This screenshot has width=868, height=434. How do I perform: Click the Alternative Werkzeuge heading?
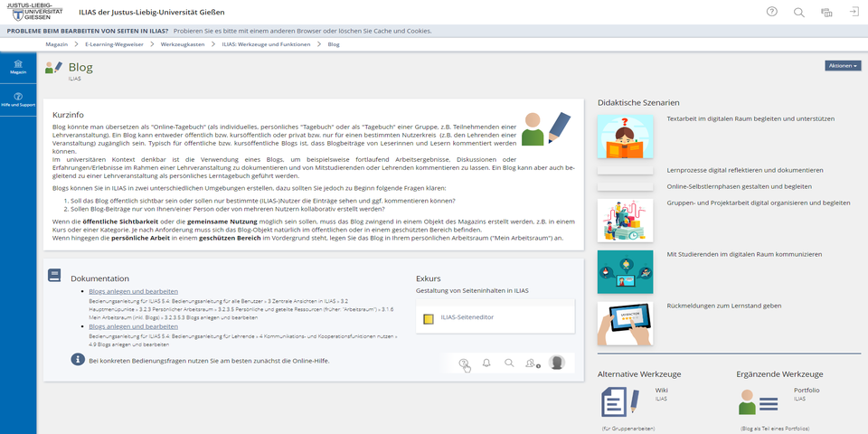click(639, 374)
